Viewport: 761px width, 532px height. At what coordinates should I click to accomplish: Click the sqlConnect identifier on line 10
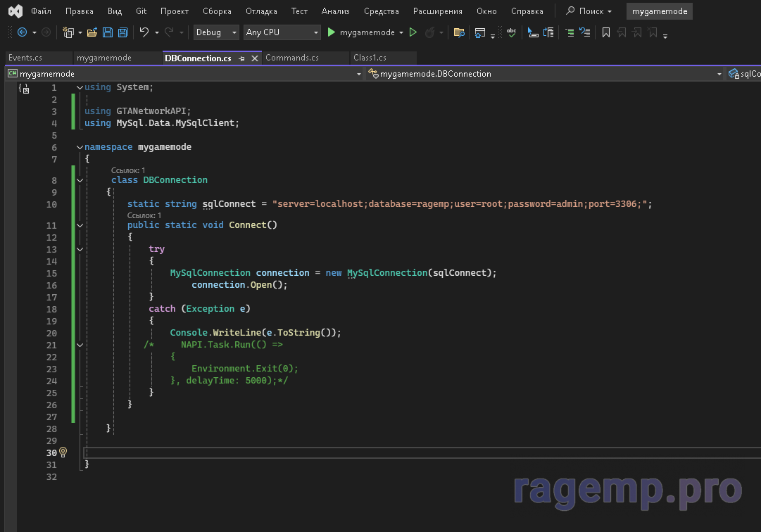[229, 204]
